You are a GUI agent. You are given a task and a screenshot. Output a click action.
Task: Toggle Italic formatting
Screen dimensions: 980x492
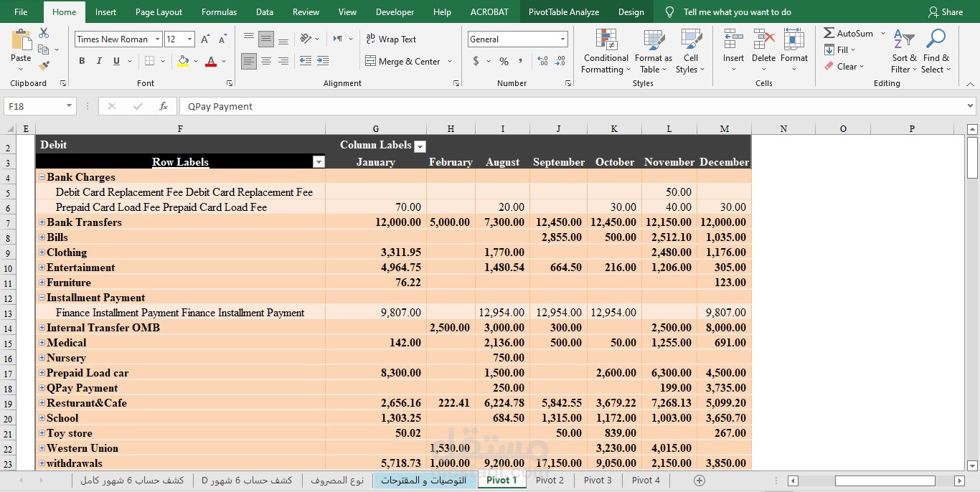(99, 62)
